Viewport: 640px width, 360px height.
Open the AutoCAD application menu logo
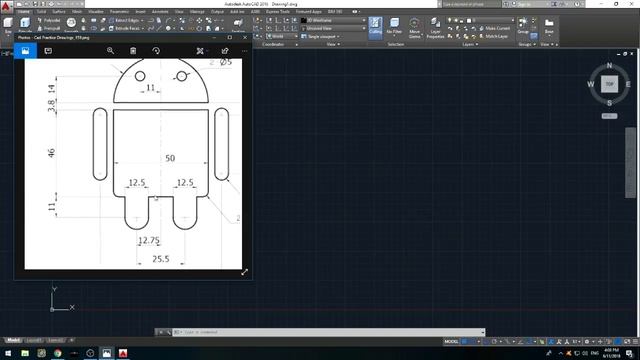(6, 6)
